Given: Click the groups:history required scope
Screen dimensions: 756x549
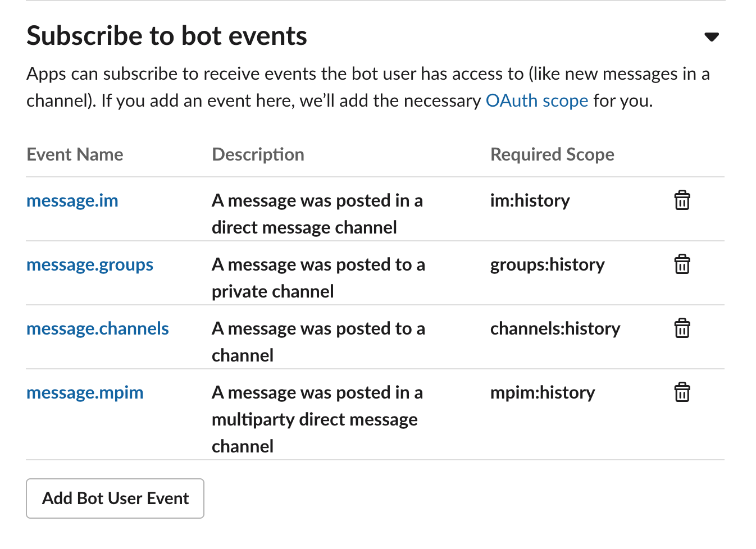Looking at the screenshot, I should point(547,264).
